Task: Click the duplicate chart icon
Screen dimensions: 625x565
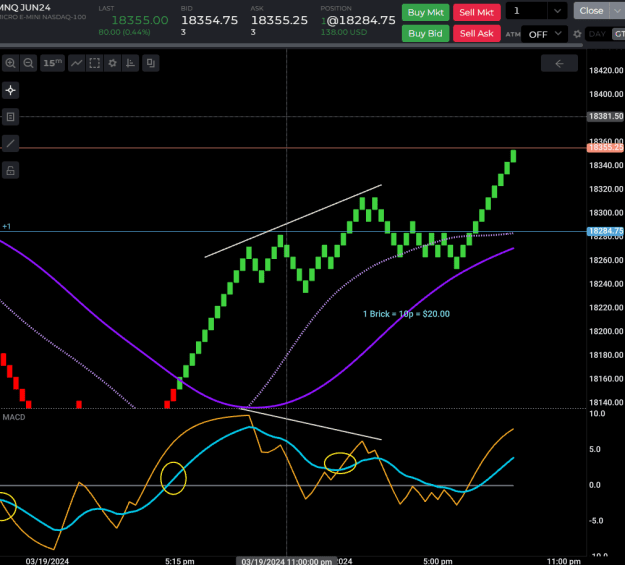Action: [151, 63]
